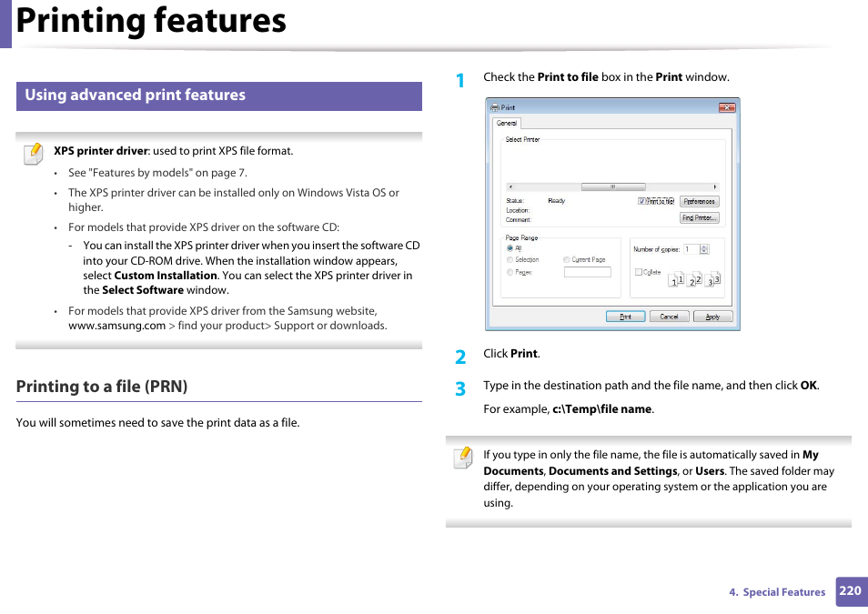
Task: Click the bold "Custom Installation" text
Action: coord(166,276)
